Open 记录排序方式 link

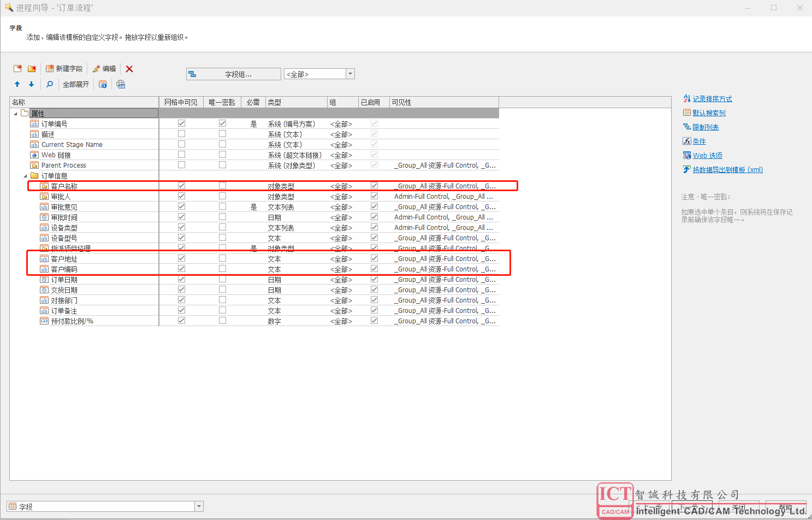[712, 99]
